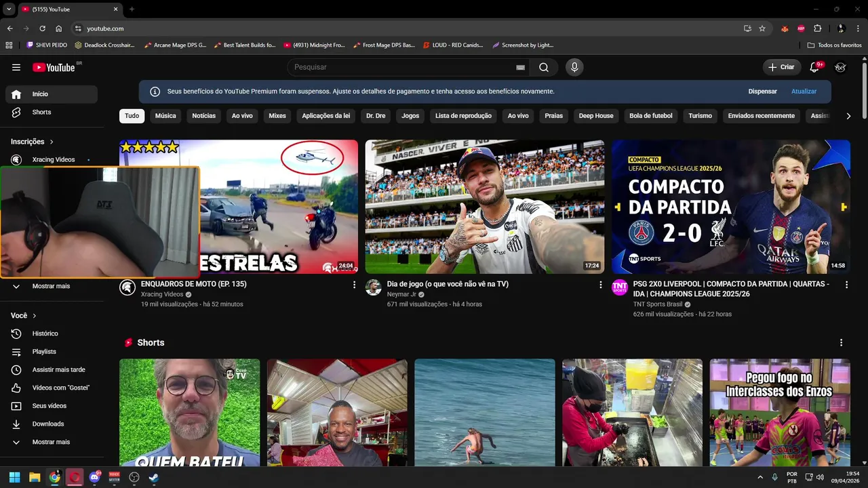
Task: Expand Você list with Mostrar mais
Action: [x=52, y=442]
